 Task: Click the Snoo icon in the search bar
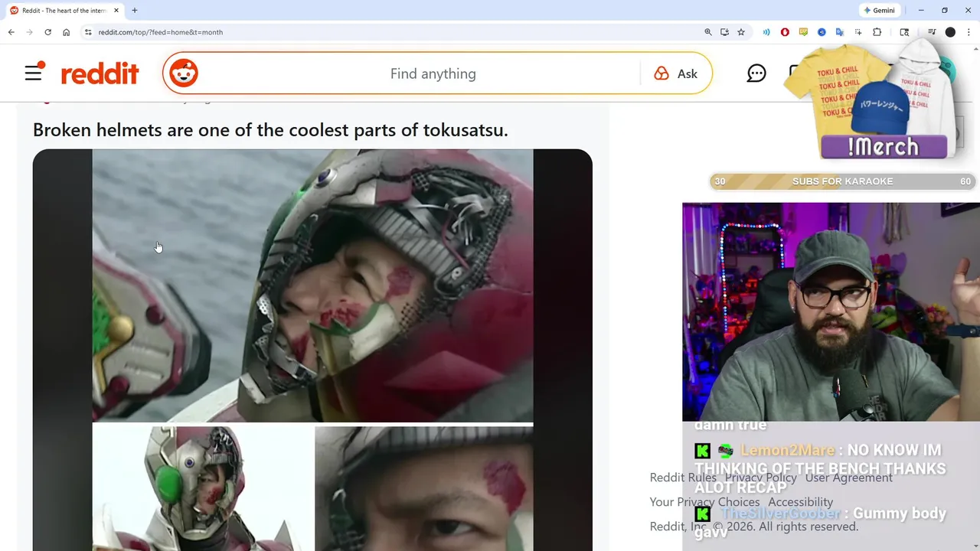coord(184,73)
